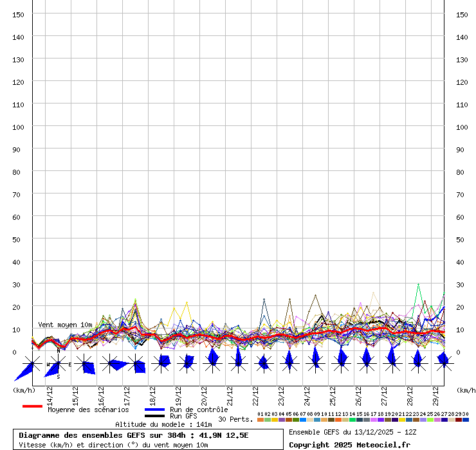
Task: Click the 'Copyright 2025 Meteociel.fr' text
Action: click(349, 445)
